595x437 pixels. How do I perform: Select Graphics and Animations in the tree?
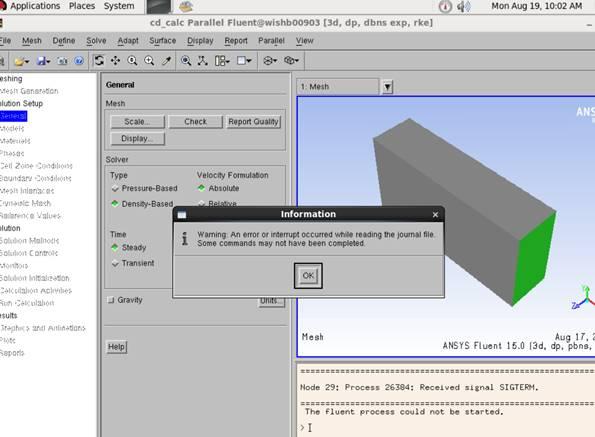[42, 328]
